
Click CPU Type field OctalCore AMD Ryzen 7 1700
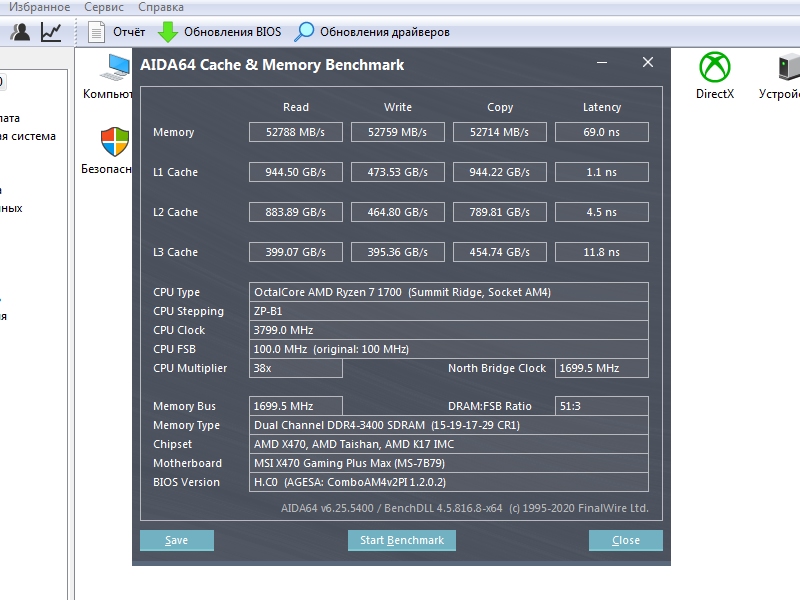(449, 292)
